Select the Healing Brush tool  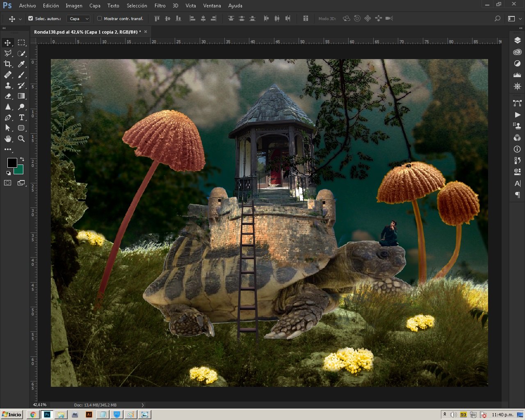coord(8,75)
